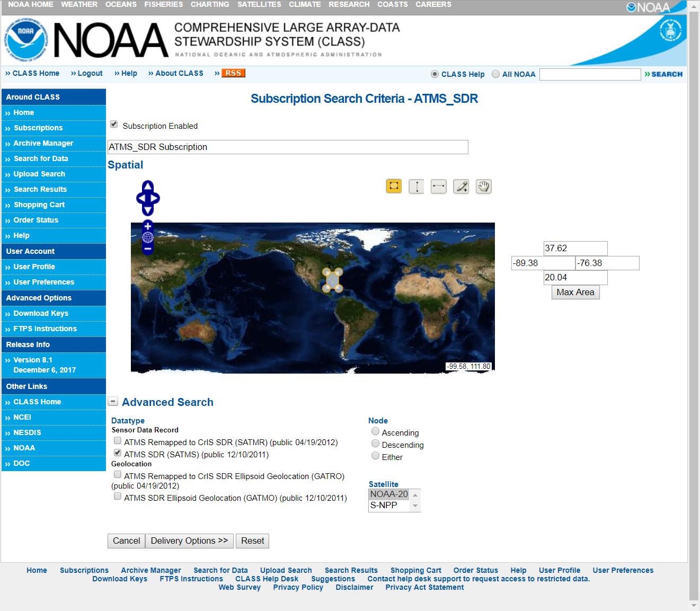The height and width of the screenshot is (611, 700).
Task: Click Delivery Options >> button
Action: pos(189,541)
